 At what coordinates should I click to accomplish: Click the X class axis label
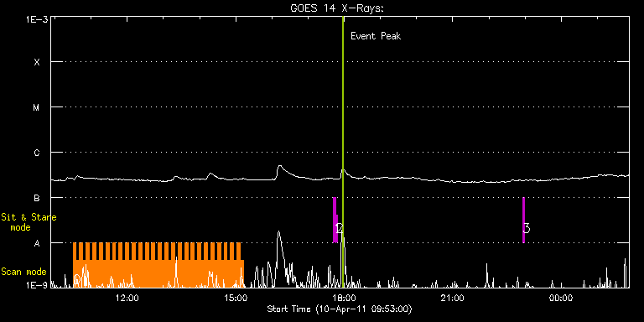pos(37,62)
